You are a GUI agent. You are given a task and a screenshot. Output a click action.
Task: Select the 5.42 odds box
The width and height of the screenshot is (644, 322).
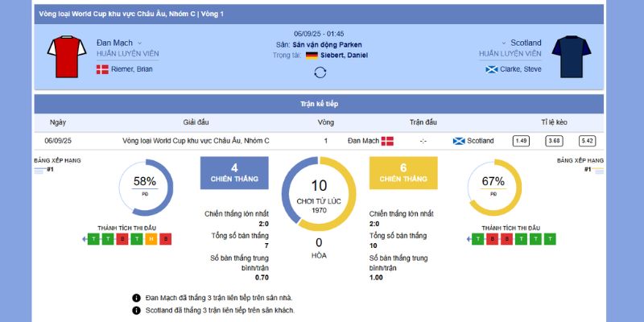coord(587,141)
